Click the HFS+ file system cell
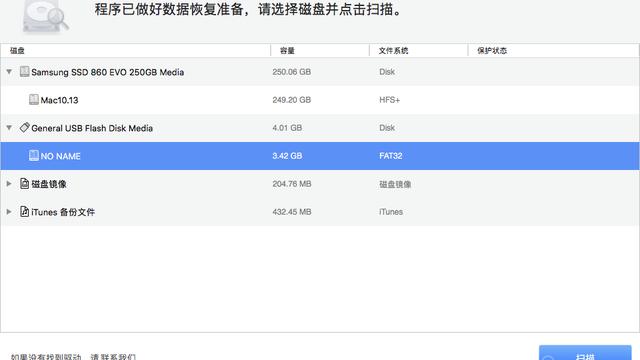The width and height of the screenshot is (640, 360). tap(389, 100)
